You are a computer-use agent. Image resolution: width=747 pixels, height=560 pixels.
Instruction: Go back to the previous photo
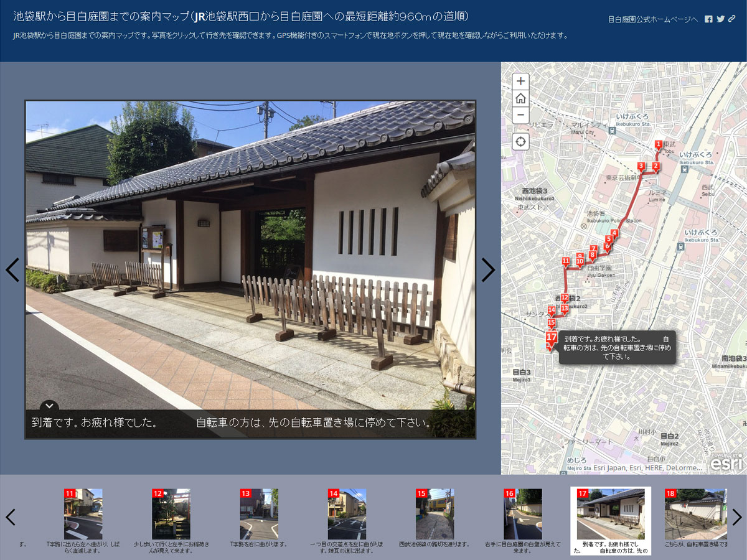click(12, 270)
